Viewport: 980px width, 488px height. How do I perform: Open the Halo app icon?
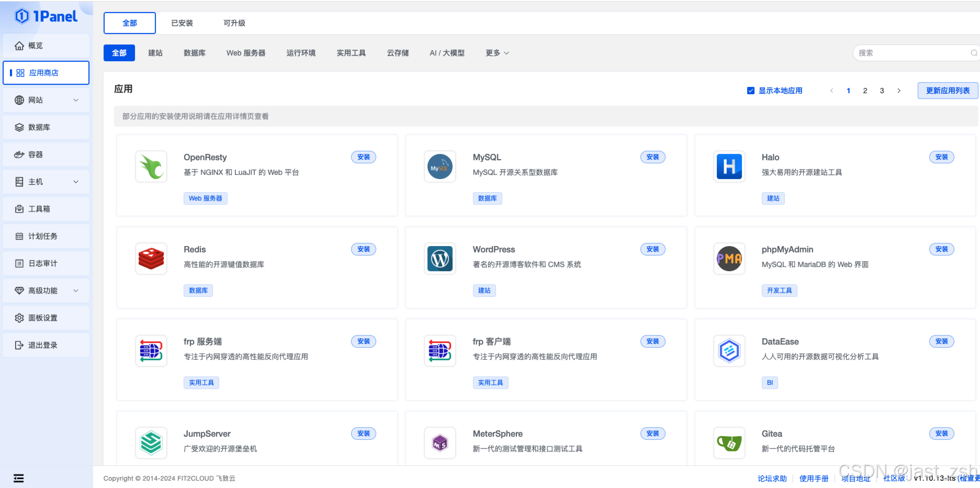tap(729, 167)
